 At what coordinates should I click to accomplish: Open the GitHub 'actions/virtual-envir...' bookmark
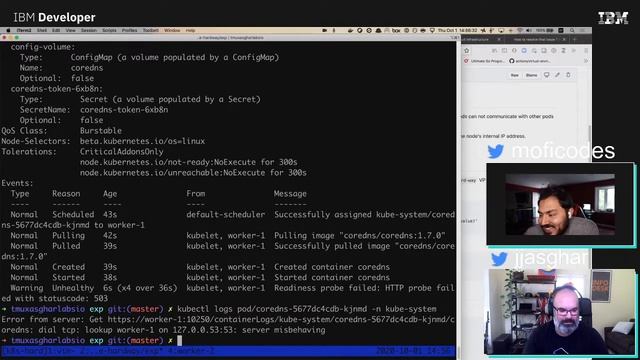(530, 61)
